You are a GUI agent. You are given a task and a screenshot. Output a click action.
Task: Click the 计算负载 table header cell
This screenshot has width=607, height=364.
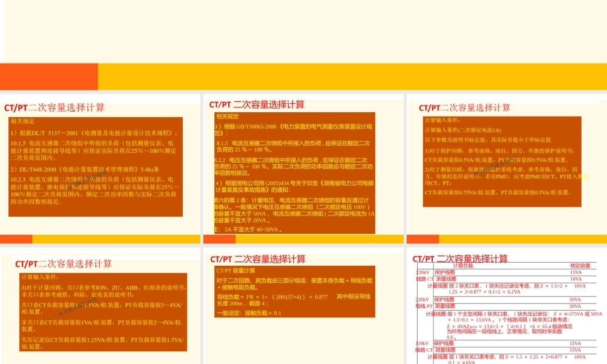[x=463, y=265]
